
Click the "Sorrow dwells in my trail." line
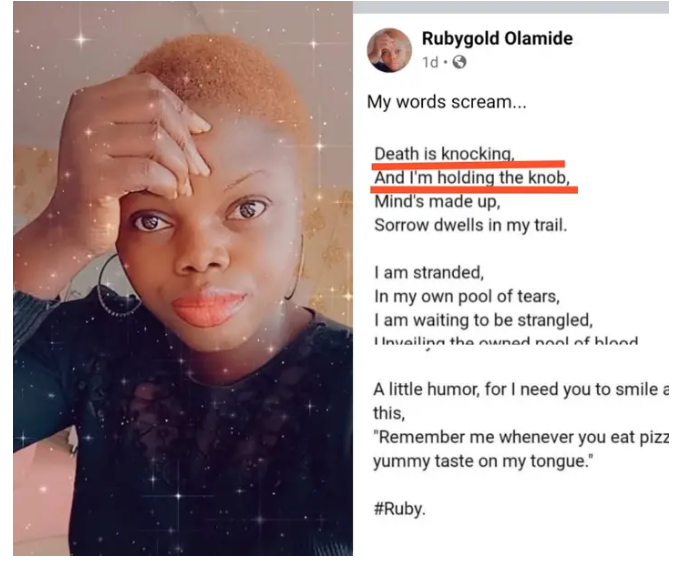tap(471, 225)
